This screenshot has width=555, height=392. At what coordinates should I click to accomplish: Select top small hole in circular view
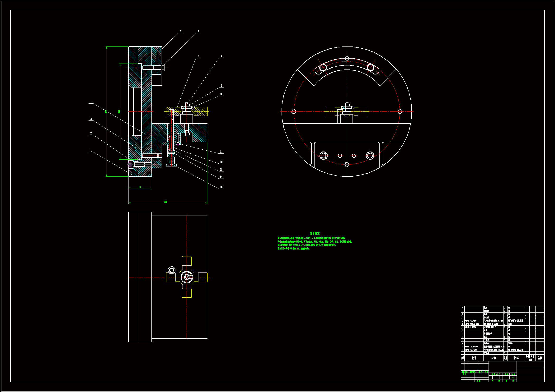[x=347, y=59]
